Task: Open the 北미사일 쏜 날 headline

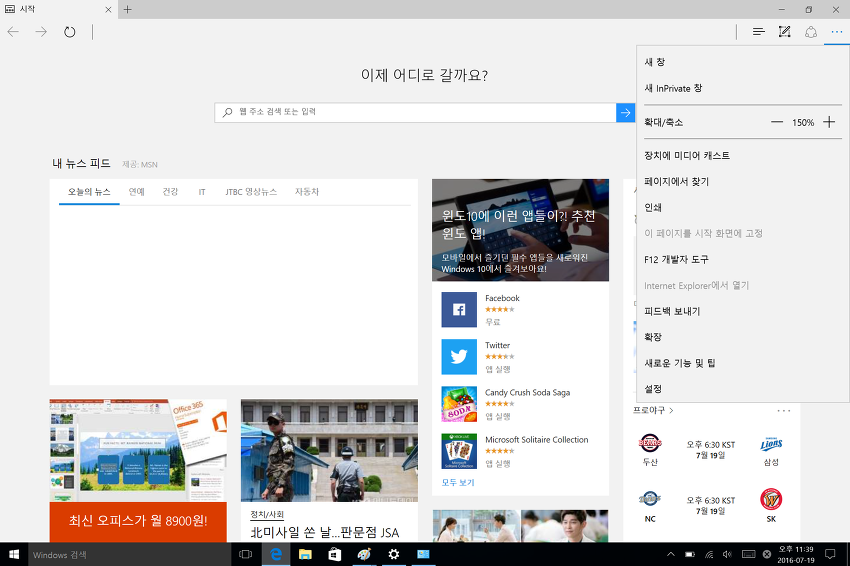Action: [324, 532]
